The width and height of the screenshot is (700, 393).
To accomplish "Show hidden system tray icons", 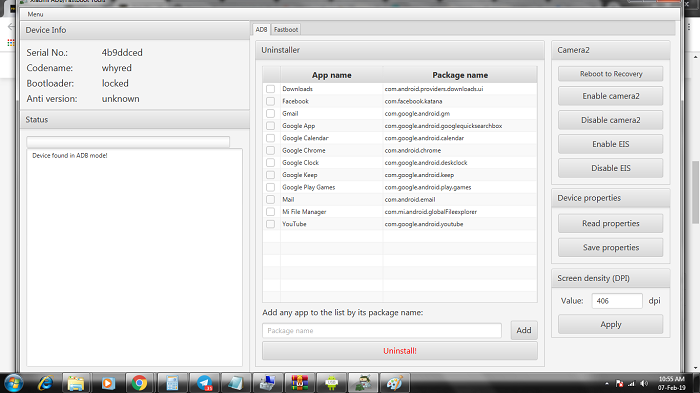I will (x=607, y=384).
